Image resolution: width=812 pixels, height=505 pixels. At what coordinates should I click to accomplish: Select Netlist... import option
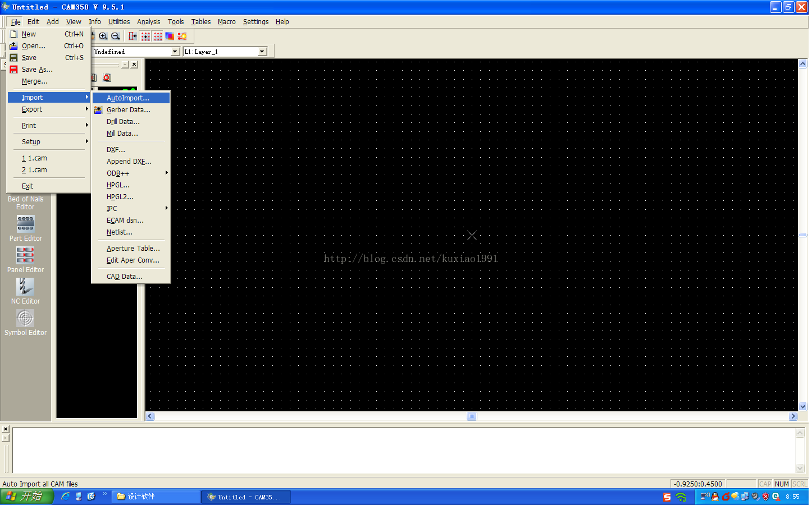131,232
